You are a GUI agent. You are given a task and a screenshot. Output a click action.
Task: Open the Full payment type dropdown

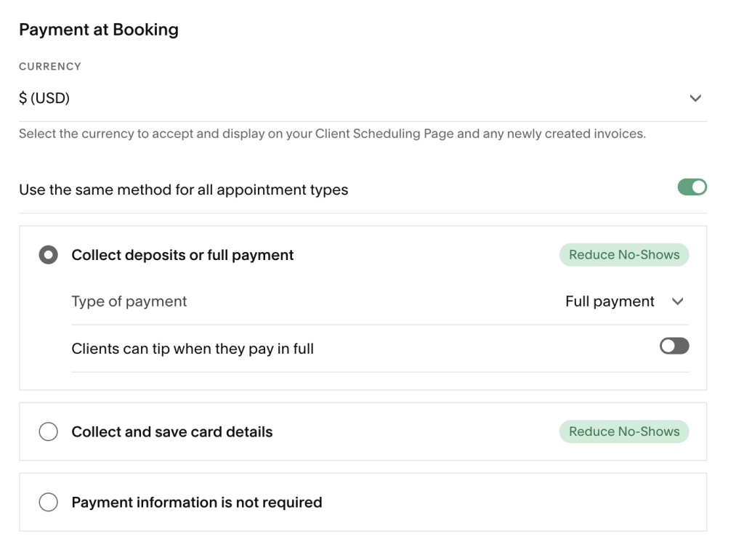tap(610, 301)
